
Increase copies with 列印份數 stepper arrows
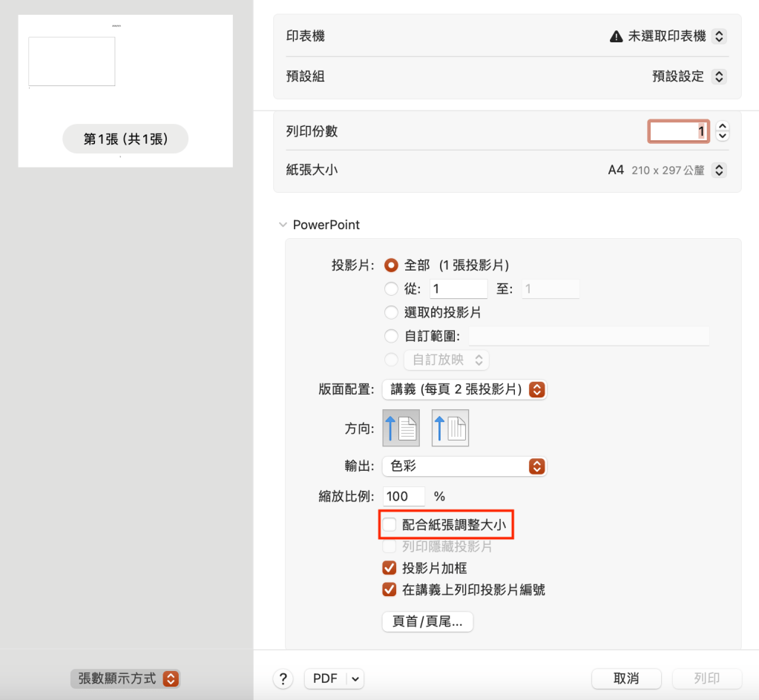click(723, 127)
